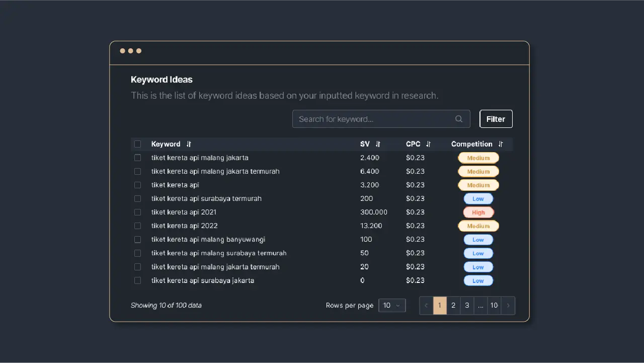Image resolution: width=644 pixels, height=363 pixels.
Task: Click the SV value 50
Action: [364, 253]
